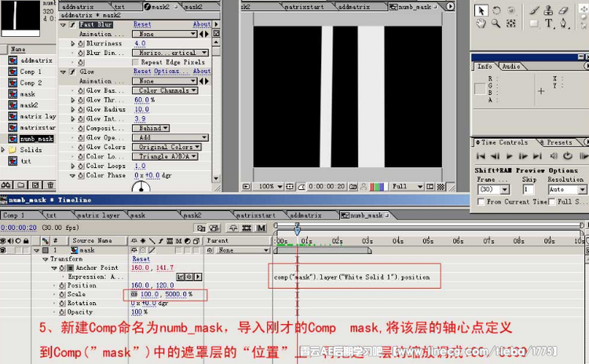Select numb_mask item in Project panel
Viewport: 589px width, 364px height.
tap(36, 139)
